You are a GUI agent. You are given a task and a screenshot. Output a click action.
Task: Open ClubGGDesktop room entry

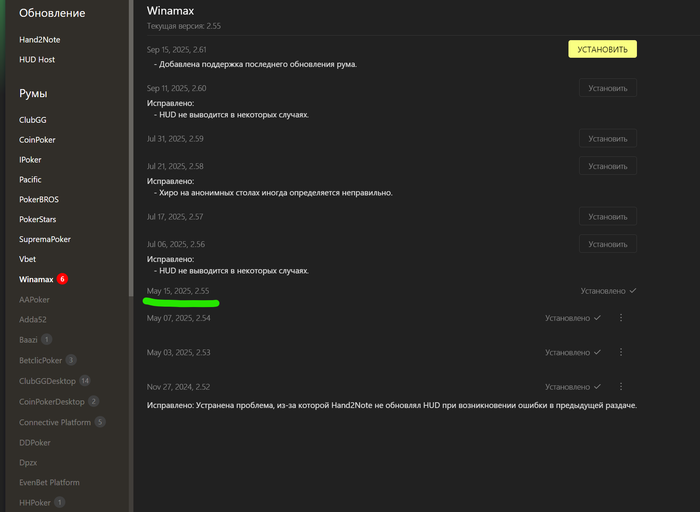[x=47, y=381]
